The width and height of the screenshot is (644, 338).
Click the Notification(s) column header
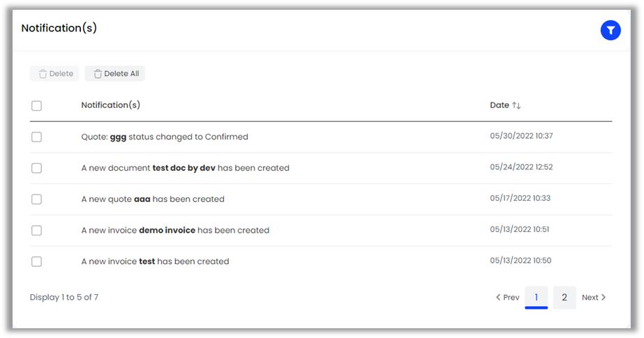pyautogui.click(x=110, y=105)
